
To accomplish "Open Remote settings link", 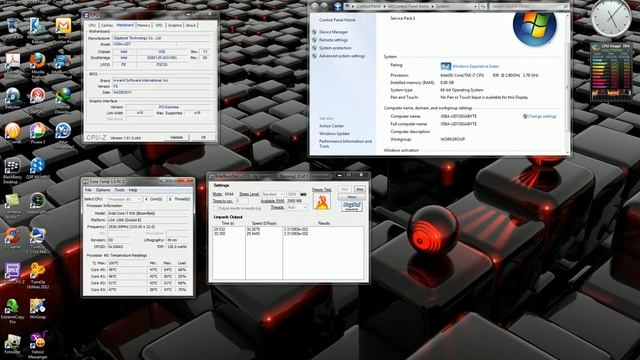I will coord(333,40).
